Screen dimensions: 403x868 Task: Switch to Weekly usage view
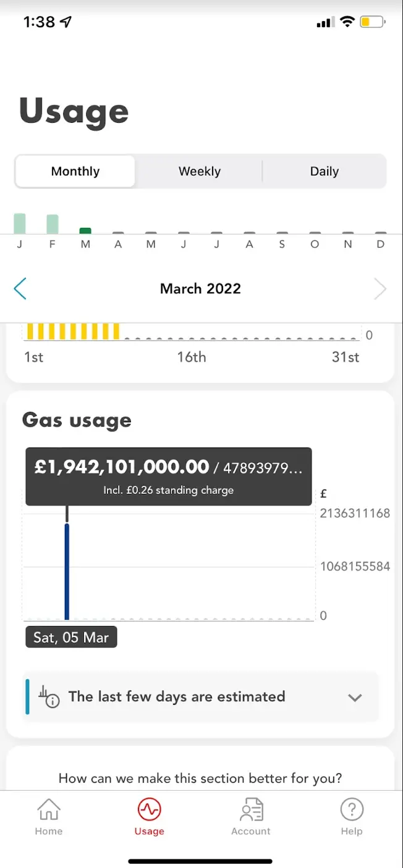click(x=199, y=172)
